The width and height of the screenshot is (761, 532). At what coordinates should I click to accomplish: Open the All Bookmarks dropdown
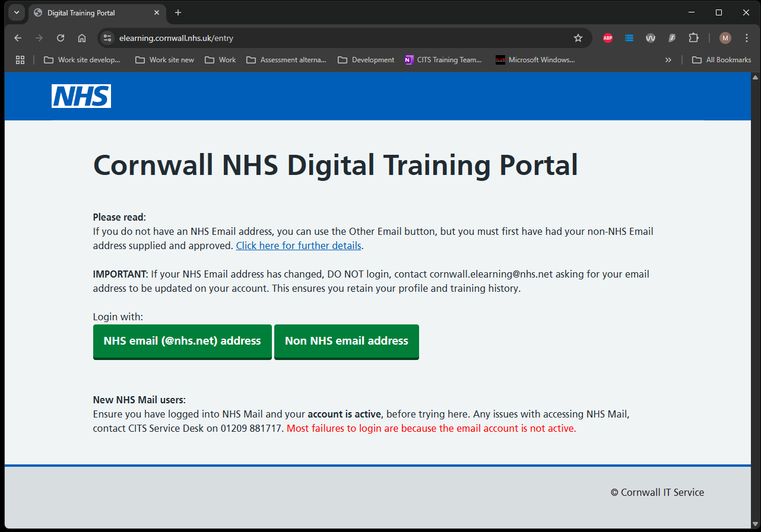tap(721, 59)
